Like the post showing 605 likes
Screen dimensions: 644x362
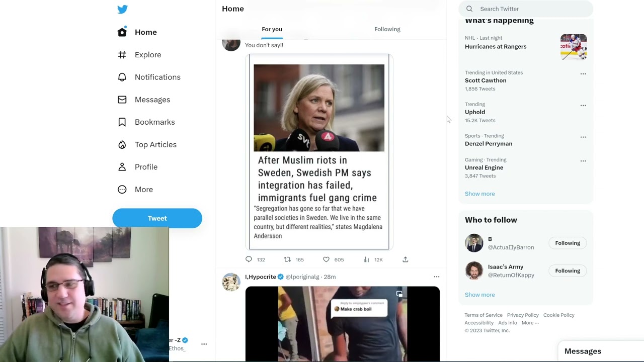(x=326, y=259)
